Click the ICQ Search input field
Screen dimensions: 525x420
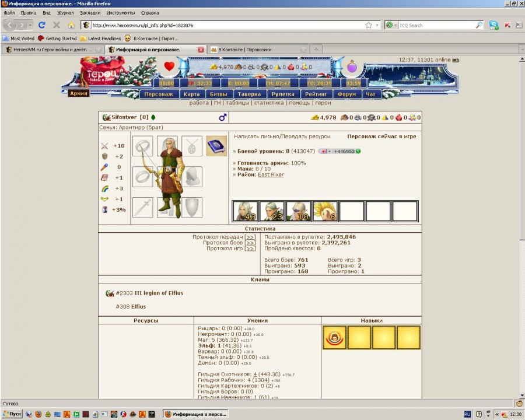[x=437, y=25]
